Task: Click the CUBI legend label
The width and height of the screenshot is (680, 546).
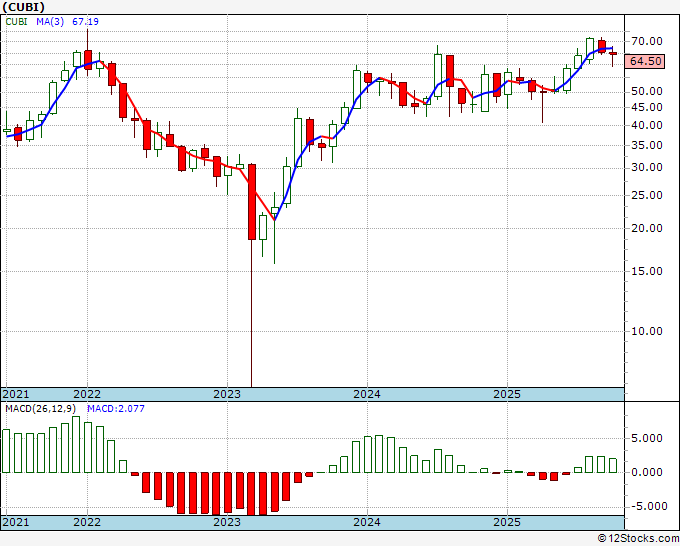Action: pyautogui.click(x=16, y=21)
